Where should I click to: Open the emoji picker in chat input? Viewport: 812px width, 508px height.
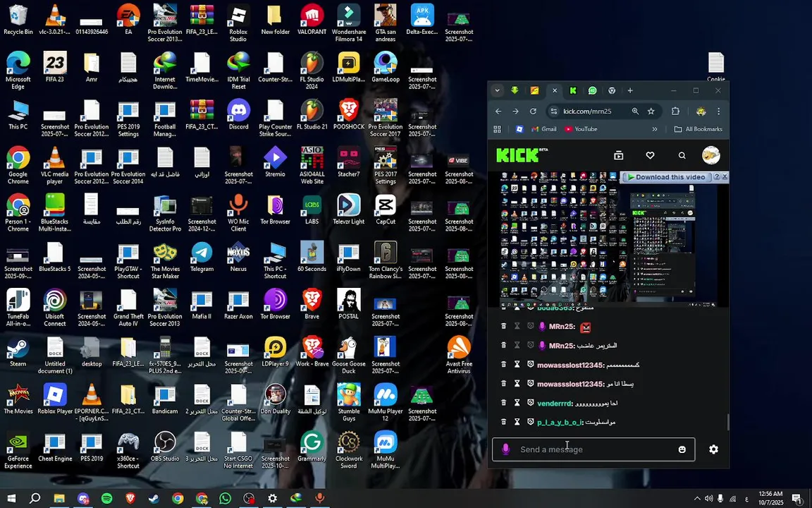click(x=682, y=449)
